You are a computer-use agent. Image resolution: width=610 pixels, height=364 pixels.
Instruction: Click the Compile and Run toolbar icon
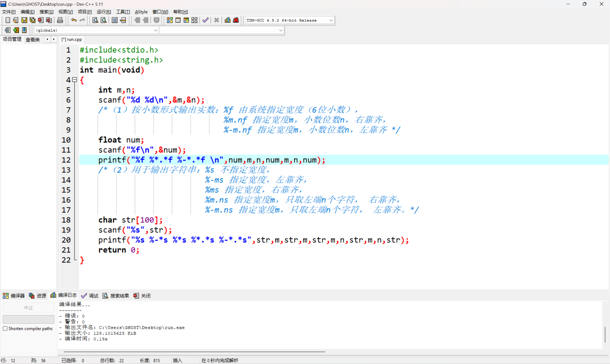tap(186, 20)
